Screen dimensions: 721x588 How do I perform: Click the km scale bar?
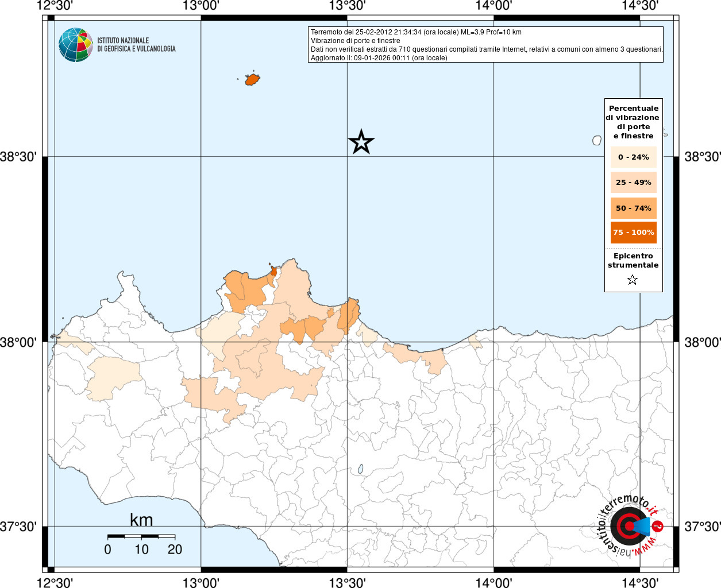point(141,536)
